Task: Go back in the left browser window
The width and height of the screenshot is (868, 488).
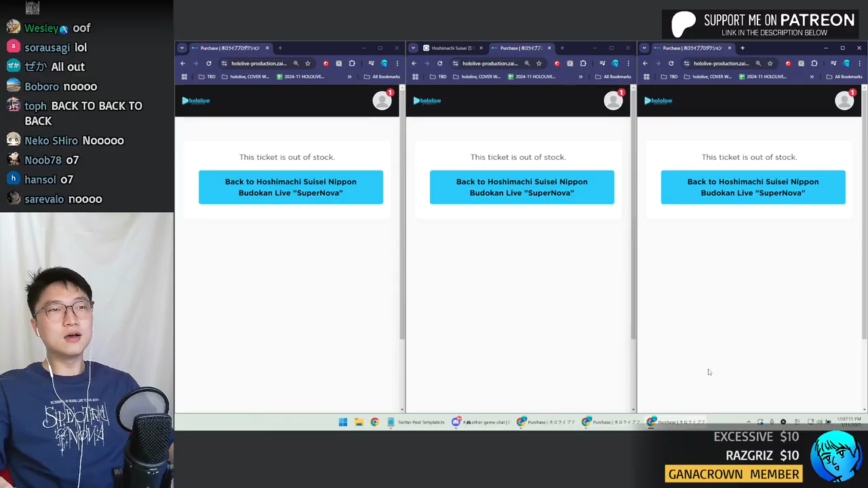Action: pos(183,63)
